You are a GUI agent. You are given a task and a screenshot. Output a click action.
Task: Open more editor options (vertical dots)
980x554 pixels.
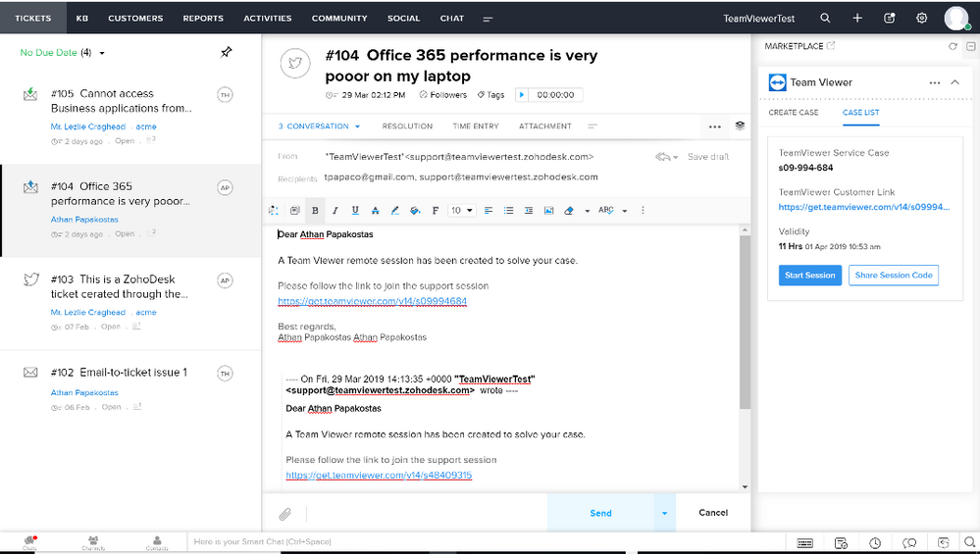pyautogui.click(x=643, y=211)
